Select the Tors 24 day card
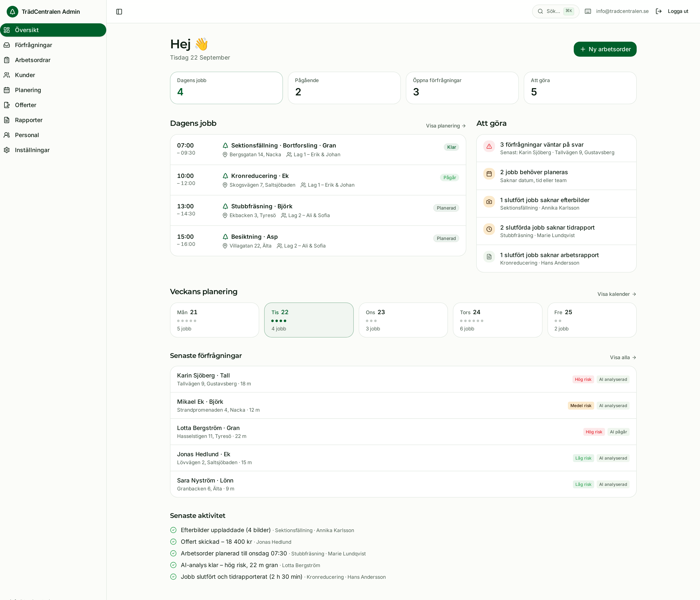 [497, 320]
